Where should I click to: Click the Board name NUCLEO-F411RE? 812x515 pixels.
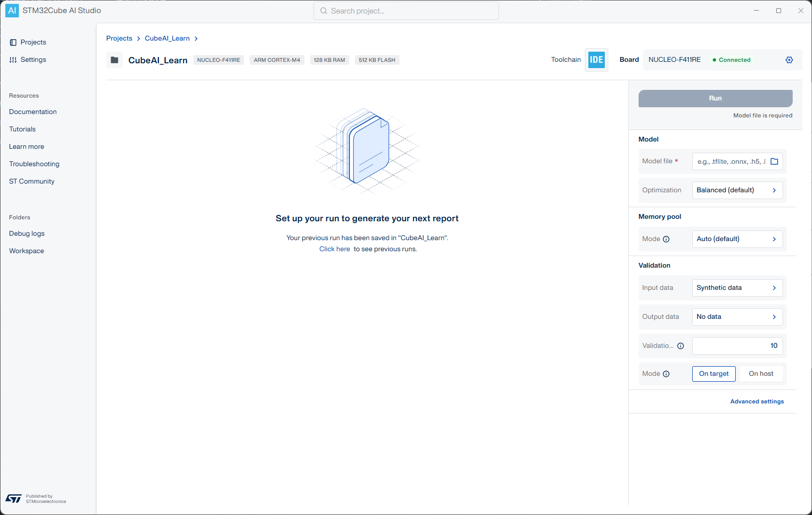point(674,60)
